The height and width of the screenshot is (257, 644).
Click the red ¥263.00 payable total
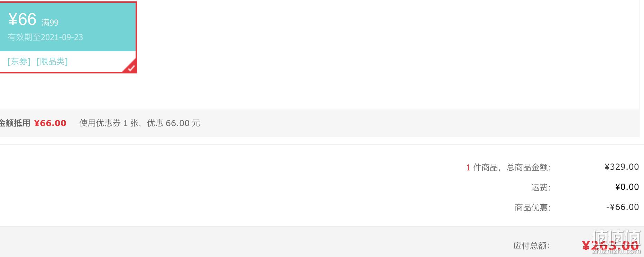pyautogui.click(x=610, y=246)
